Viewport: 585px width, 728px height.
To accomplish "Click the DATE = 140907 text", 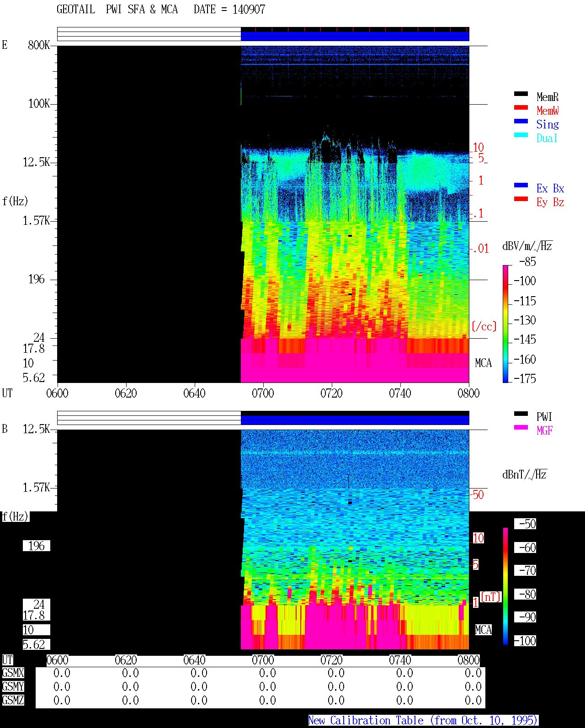I will pyautogui.click(x=229, y=10).
